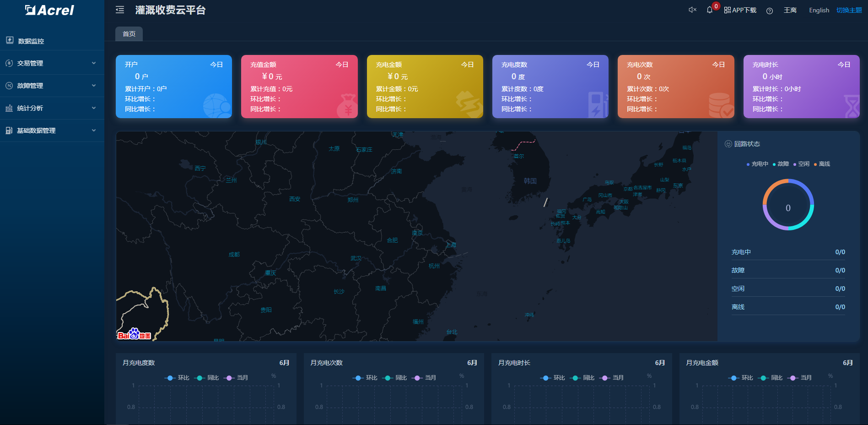Toggle 环比 series in 月充电度数 chart
Screen dimensions: 868x425
[177, 378]
